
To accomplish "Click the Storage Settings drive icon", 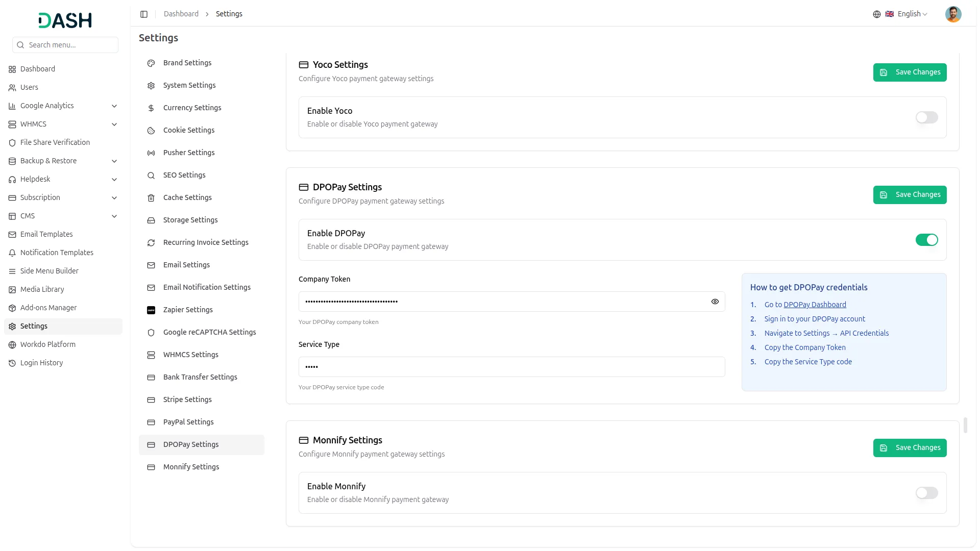I will pos(151,220).
